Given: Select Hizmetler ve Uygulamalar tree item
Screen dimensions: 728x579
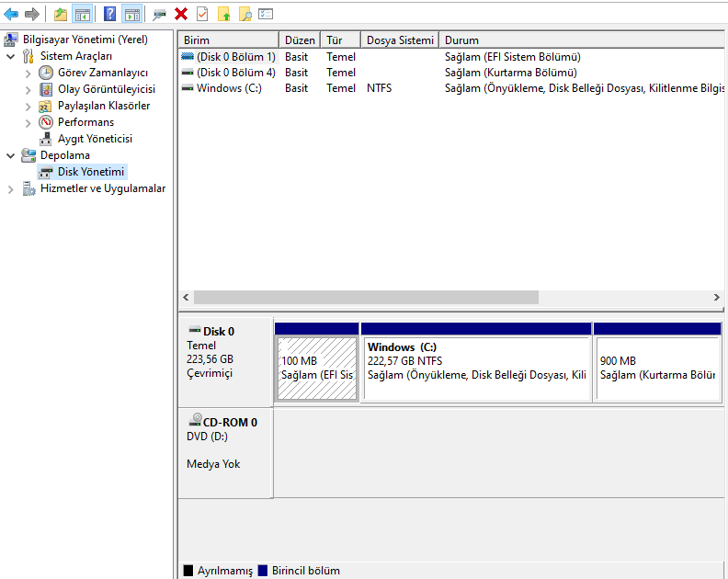Looking at the screenshot, I should click(x=103, y=188).
